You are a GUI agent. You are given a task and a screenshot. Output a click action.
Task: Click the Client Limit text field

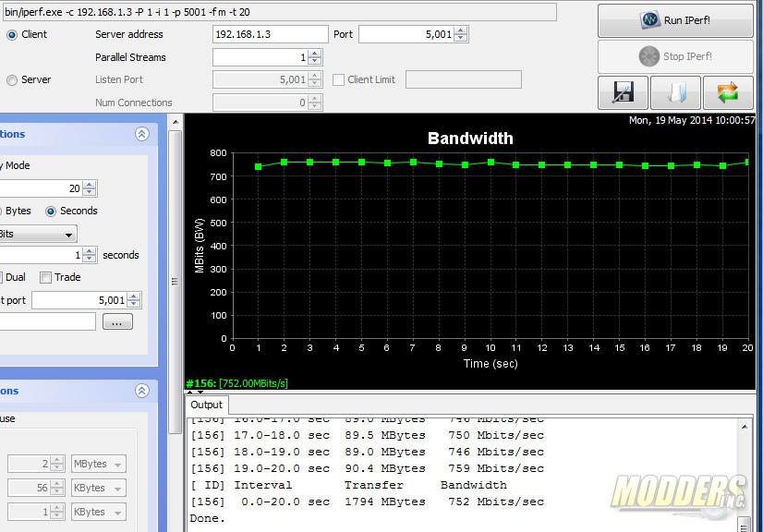464,79
